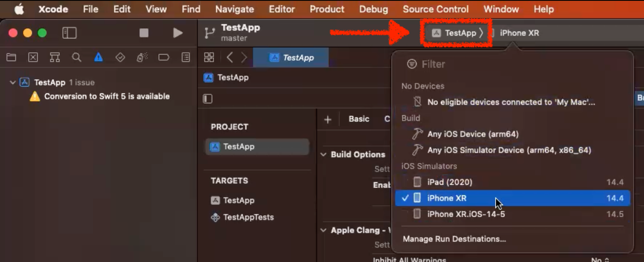Show the Source Control navigator
Viewport: 644px width, 262px height.
pyautogui.click(x=33, y=57)
